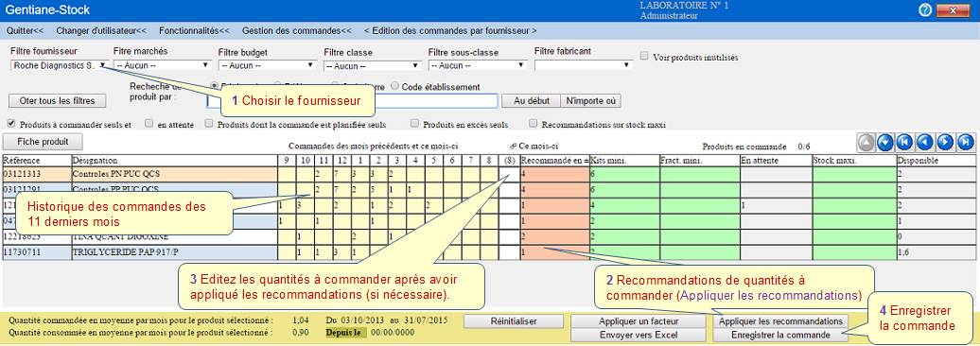Click the '(8)' current month column header
Image resolution: width=980 pixels, height=346 pixels.
point(508,161)
